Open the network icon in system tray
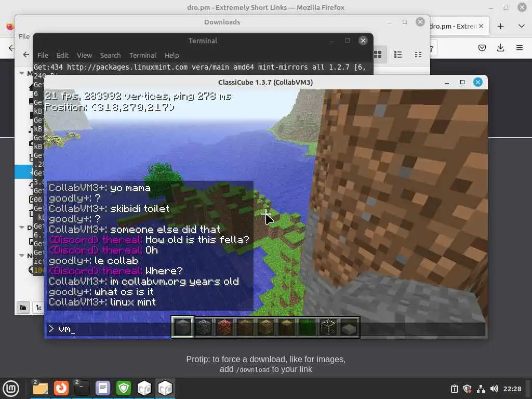Image resolution: width=532 pixels, height=399 pixels. click(481, 389)
